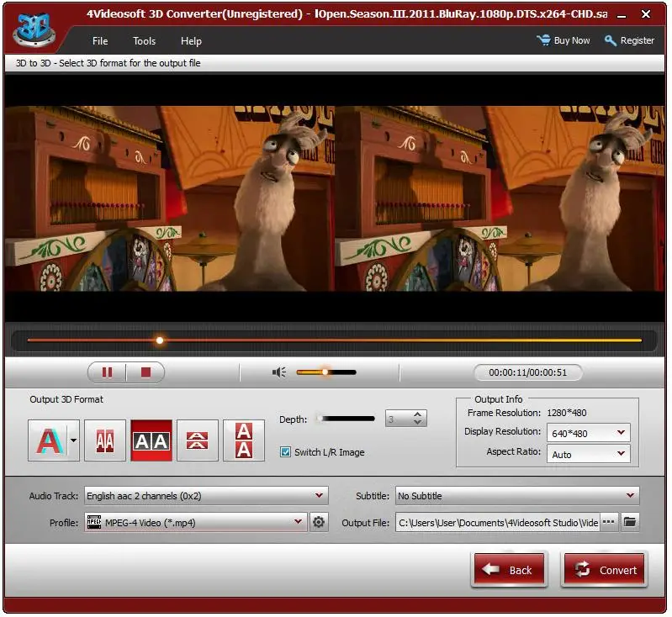Minimize the 3D Converter window

click(x=622, y=14)
